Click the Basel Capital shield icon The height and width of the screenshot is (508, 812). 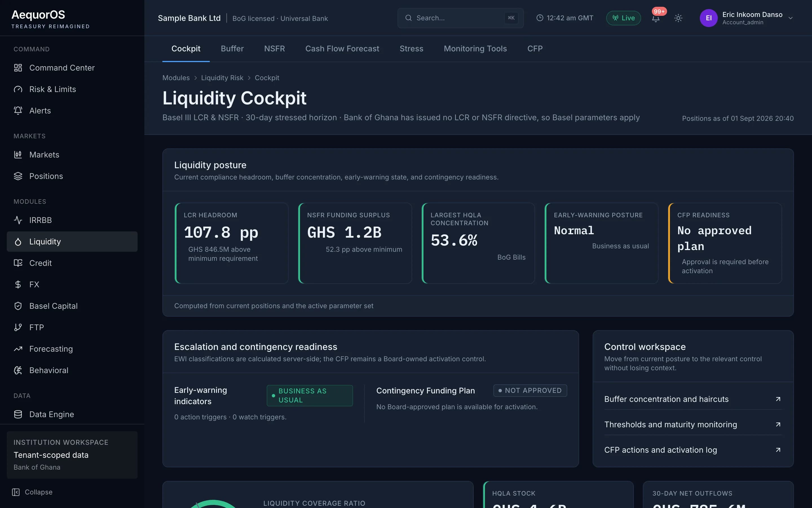point(18,306)
